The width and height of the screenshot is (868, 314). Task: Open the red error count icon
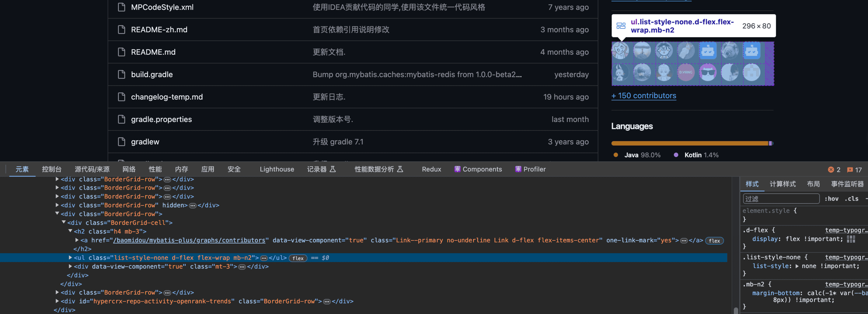(831, 170)
